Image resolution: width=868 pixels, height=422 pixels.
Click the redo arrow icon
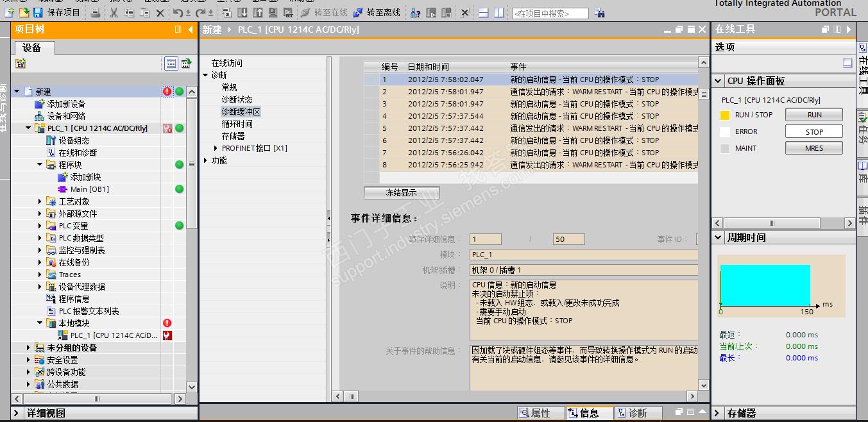(x=200, y=12)
